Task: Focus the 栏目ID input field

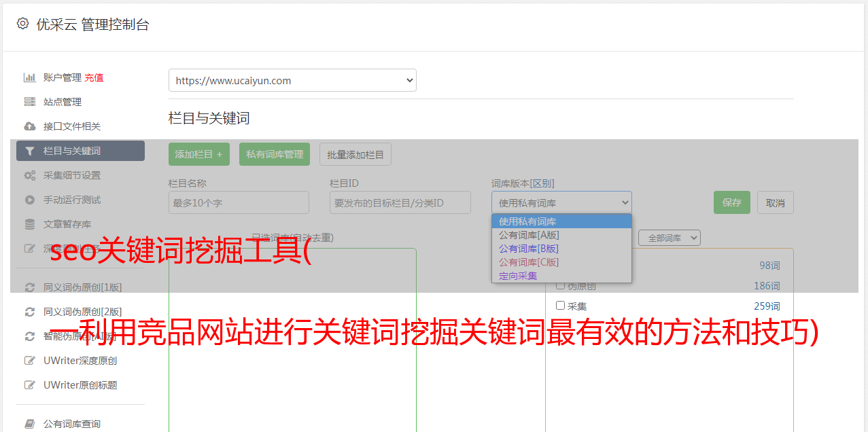Action: [x=400, y=202]
